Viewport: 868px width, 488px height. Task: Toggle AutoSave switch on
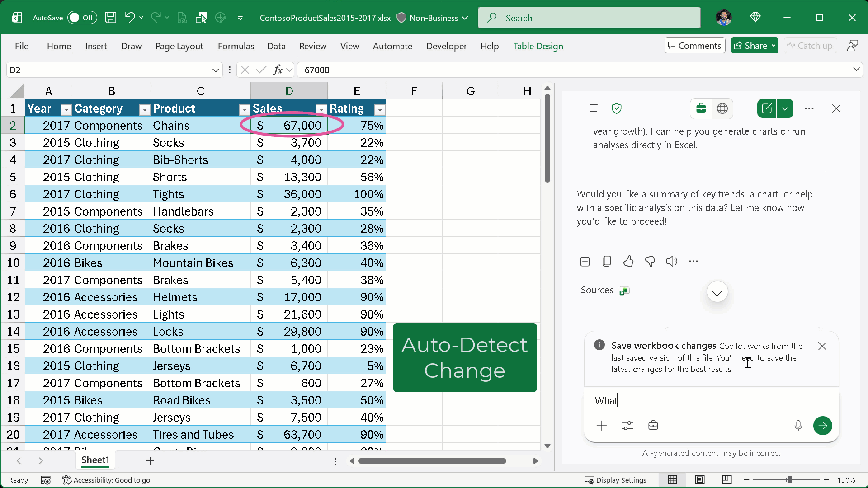pos(82,18)
